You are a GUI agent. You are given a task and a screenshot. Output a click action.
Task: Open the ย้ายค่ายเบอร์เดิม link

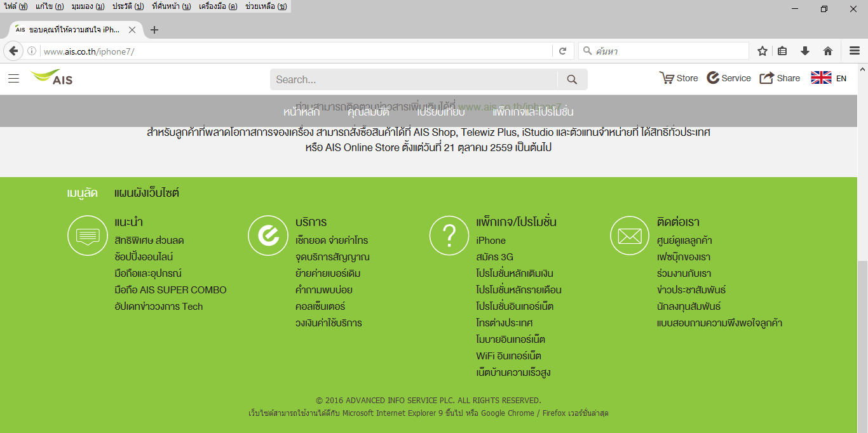click(x=329, y=274)
